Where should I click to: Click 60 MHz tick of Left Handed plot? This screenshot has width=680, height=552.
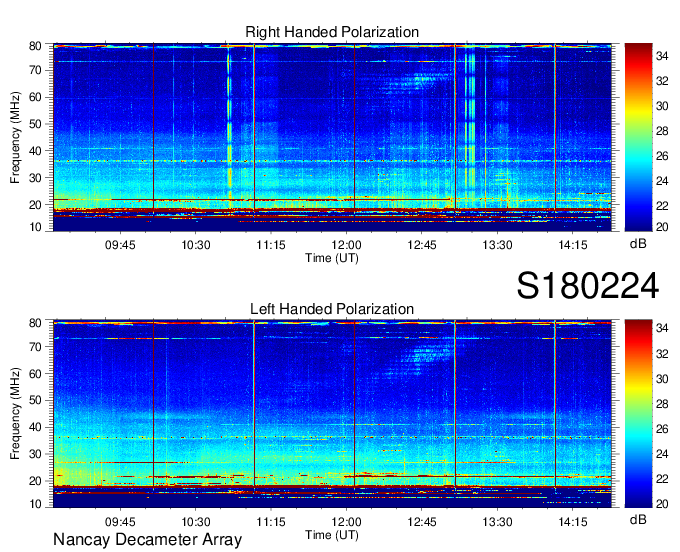coord(35,374)
